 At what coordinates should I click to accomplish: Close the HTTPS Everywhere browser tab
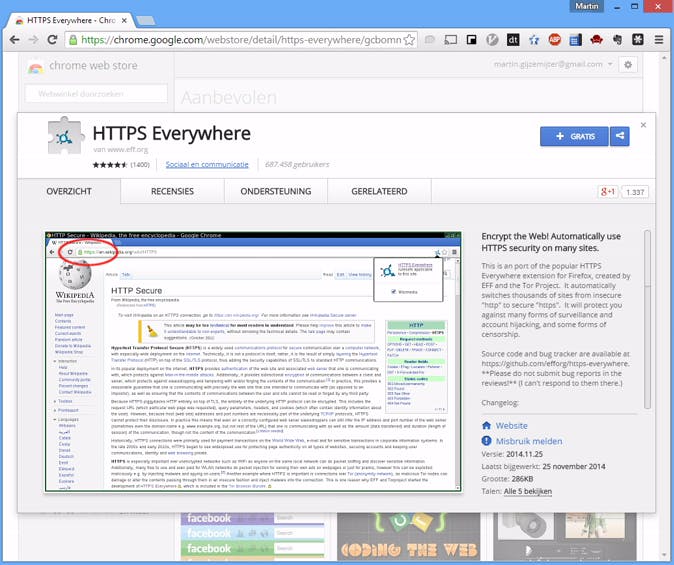coord(124,20)
